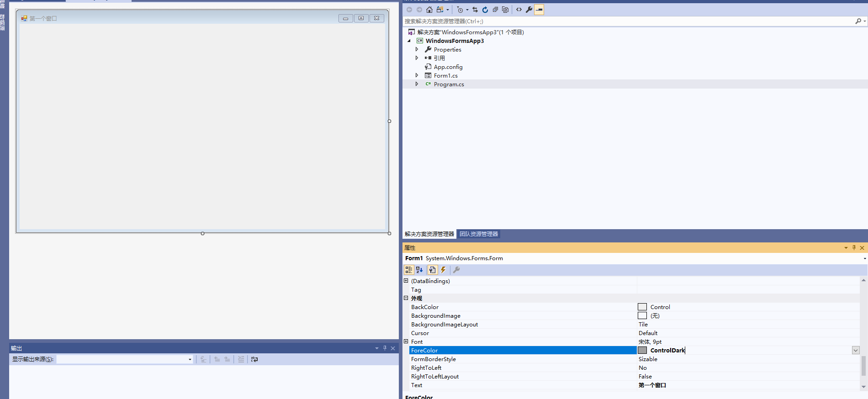Show the Properties page button in property grid
This screenshot has width=868, height=399.
[432, 270]
